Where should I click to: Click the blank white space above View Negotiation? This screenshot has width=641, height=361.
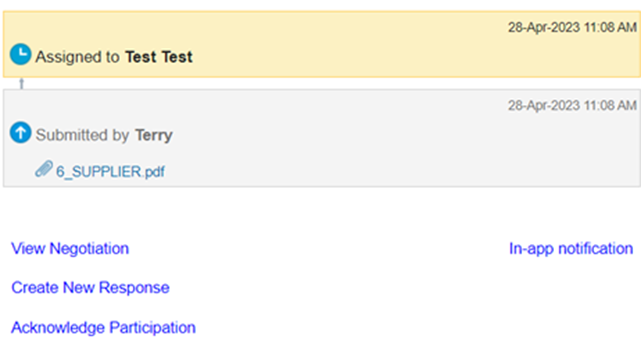tap(320, 213)
